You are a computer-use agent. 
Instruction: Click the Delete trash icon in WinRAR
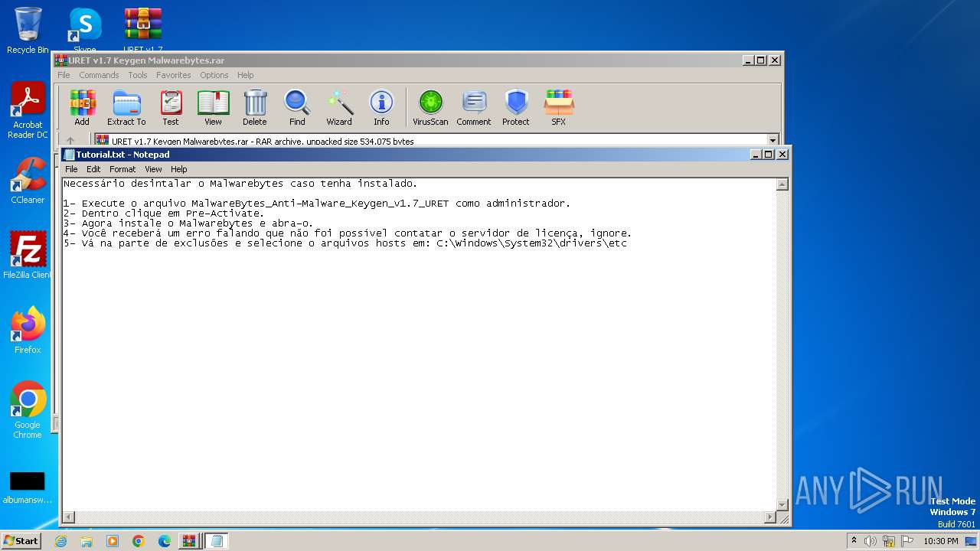pyautogui.click(x=255, y=108)
